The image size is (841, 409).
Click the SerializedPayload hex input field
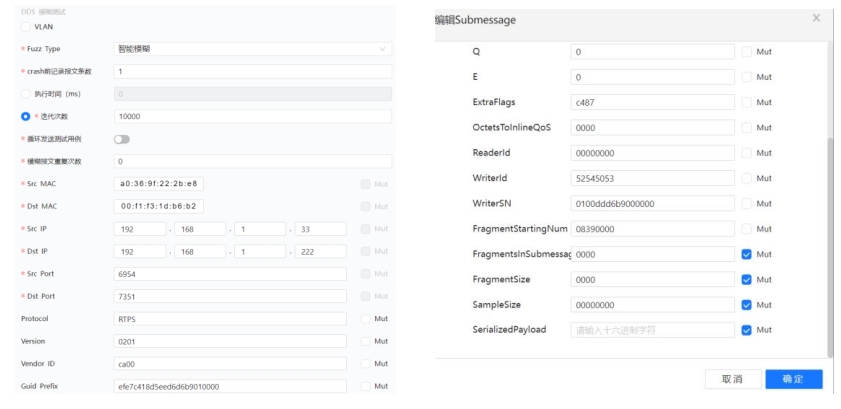pyautogui.click(x=653, y=329)
